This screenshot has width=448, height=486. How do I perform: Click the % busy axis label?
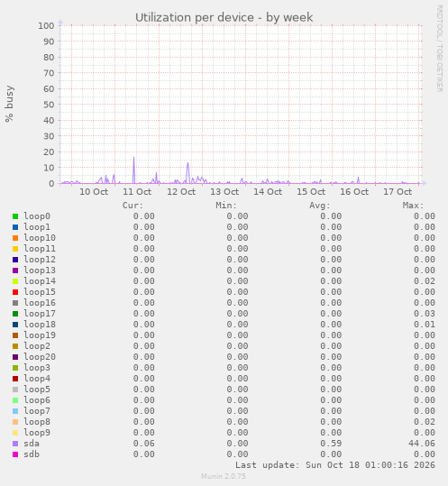[9, 104]
